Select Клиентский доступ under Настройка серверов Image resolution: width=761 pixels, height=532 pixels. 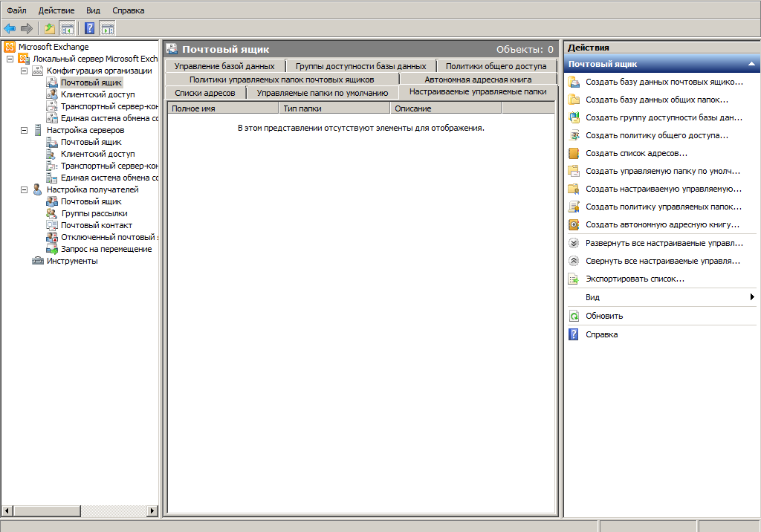point(97,154)
